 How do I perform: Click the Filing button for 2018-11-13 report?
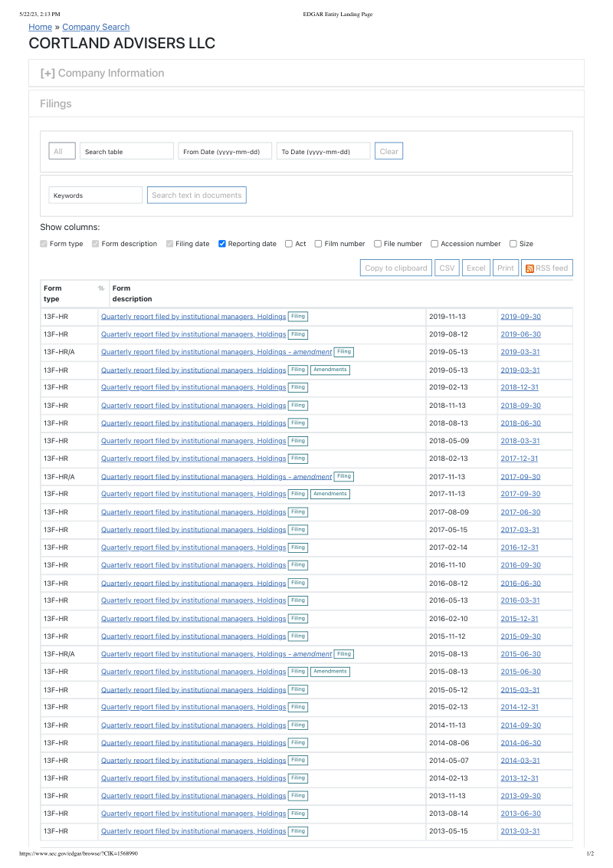[x=298, y=406]
